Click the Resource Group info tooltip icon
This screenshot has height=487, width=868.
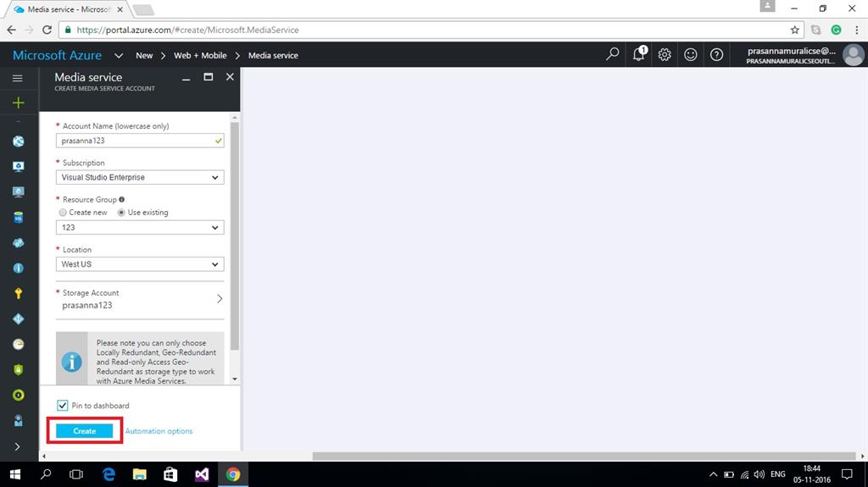(122, 199)
